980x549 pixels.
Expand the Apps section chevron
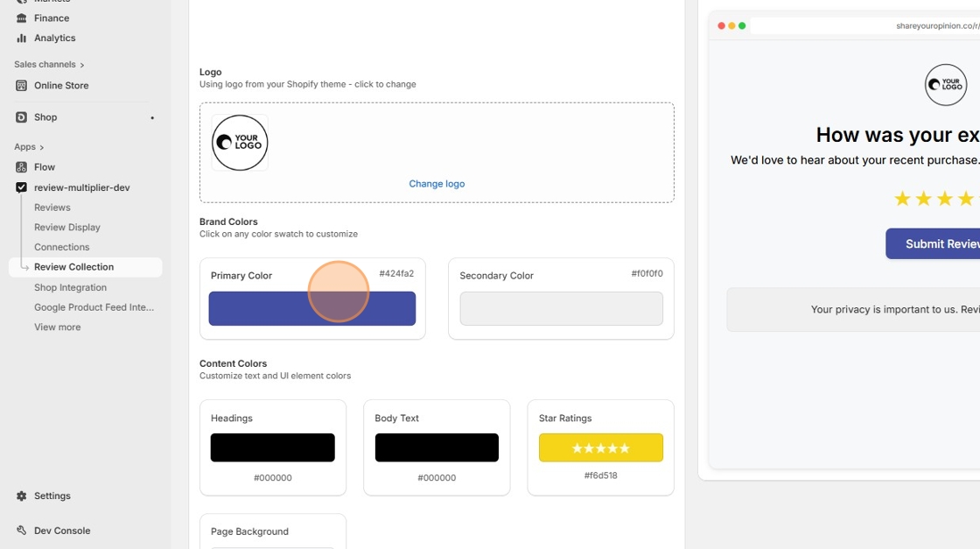(x=42, y=147)
